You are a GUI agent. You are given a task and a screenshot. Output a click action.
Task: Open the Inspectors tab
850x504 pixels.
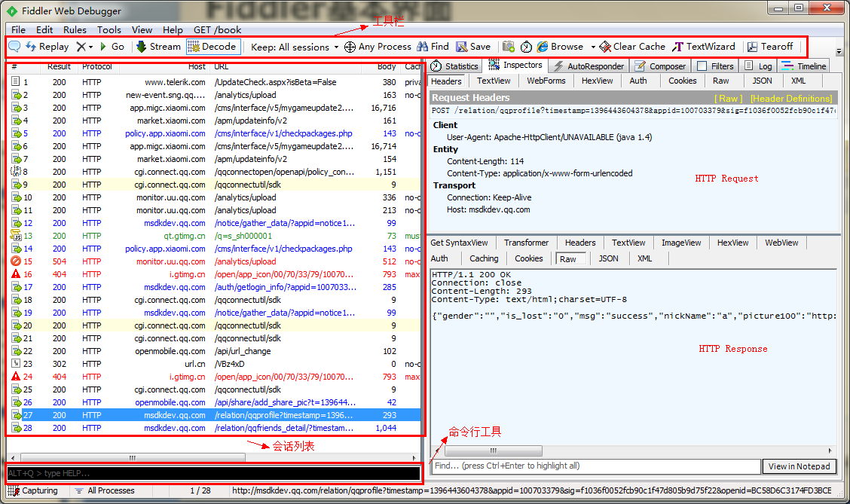515,65
